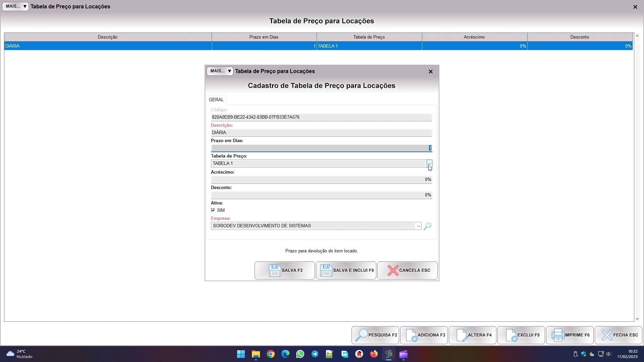644x362 pixels.
Task: Click the Acréscimo percentage field
Action: (321, 180)
